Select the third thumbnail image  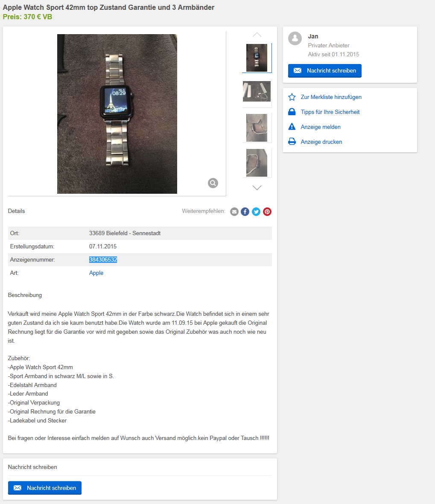click(257, 128)
